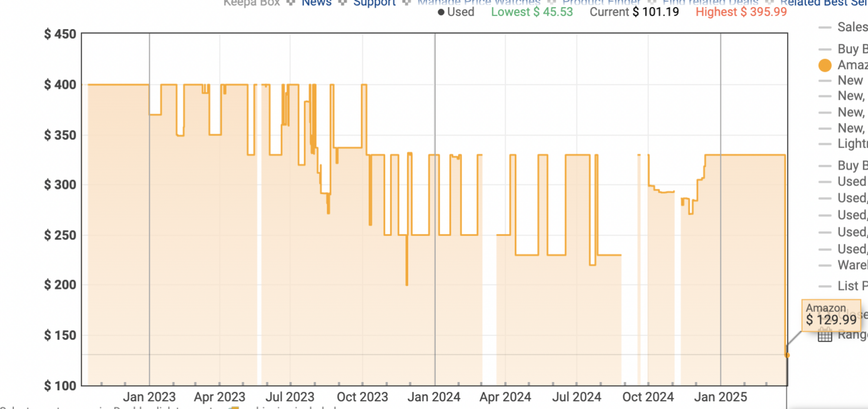
Task: Click the '$ 250' axis label
Action: pyautogui.click(x=60, y=235)
